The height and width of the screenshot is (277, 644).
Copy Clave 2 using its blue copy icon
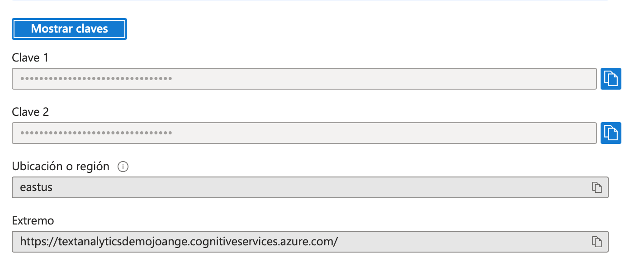[611, 133]
